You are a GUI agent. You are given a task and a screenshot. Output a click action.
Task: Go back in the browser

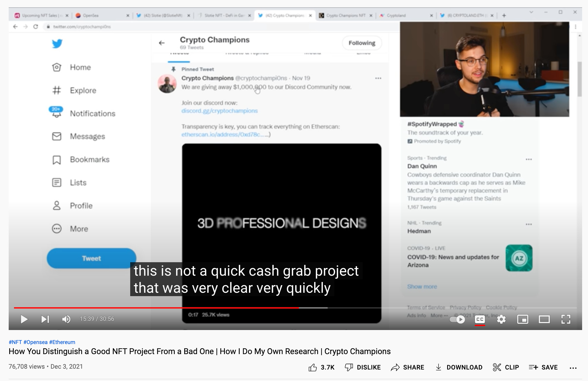15,27
